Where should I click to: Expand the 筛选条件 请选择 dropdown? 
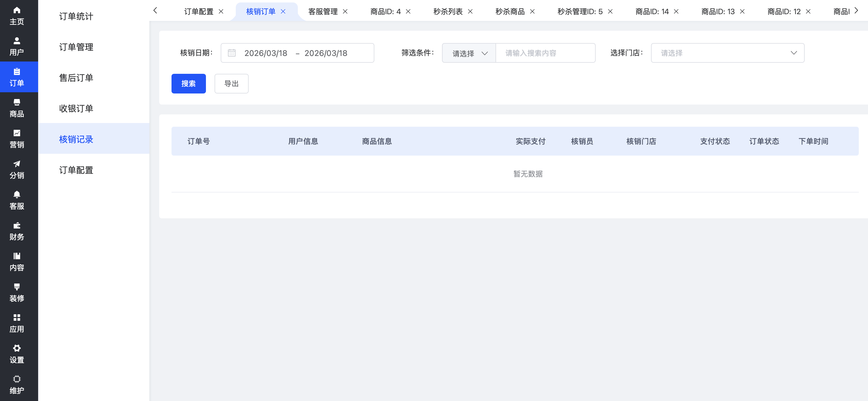[469, 53]
